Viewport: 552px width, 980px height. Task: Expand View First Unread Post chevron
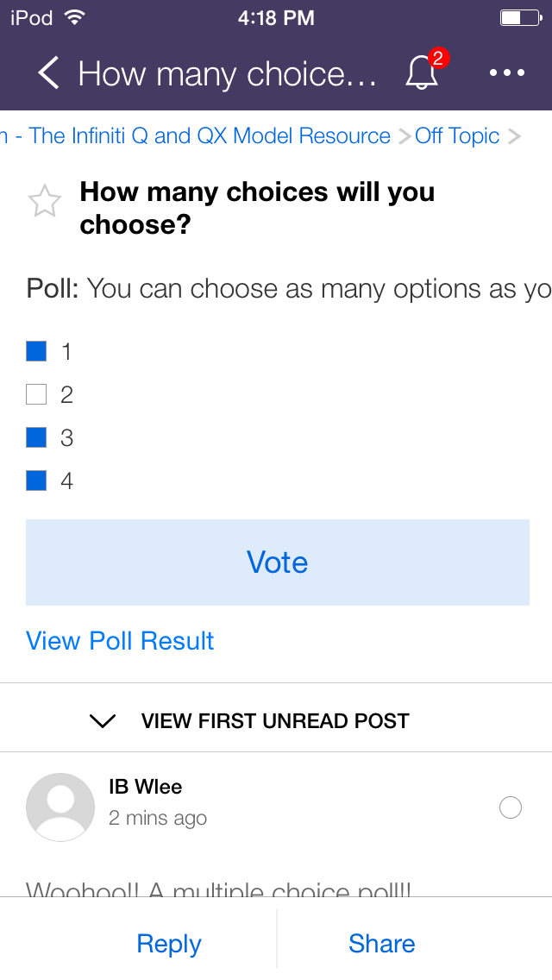pos(103,721)
